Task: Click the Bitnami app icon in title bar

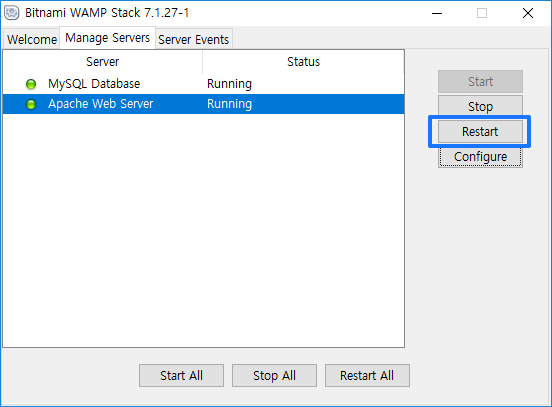Action: [x=12, y=13]
